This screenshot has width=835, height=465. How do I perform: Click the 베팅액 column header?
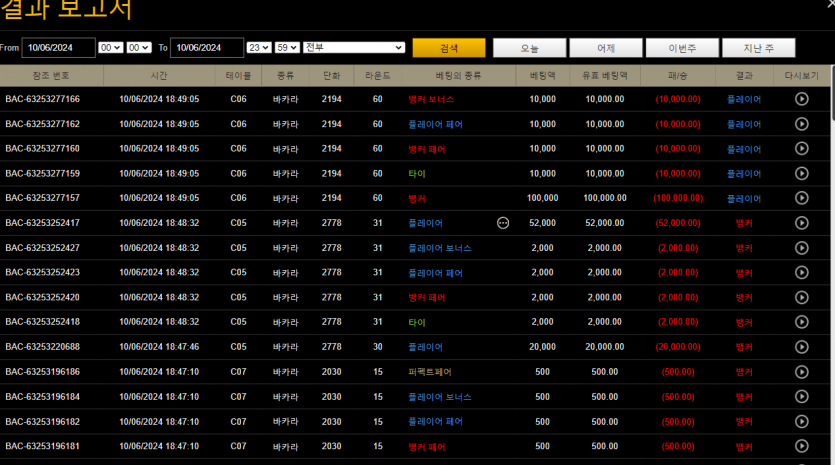click(542, 76)
